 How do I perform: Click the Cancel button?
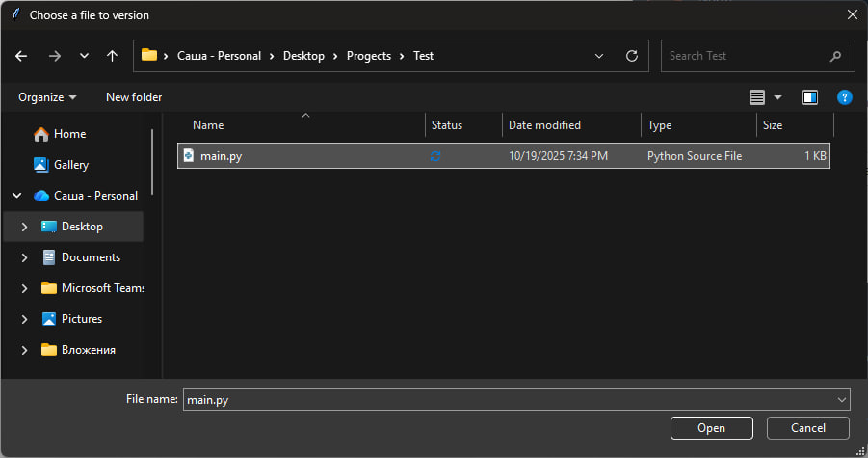(x=807, y=428)
